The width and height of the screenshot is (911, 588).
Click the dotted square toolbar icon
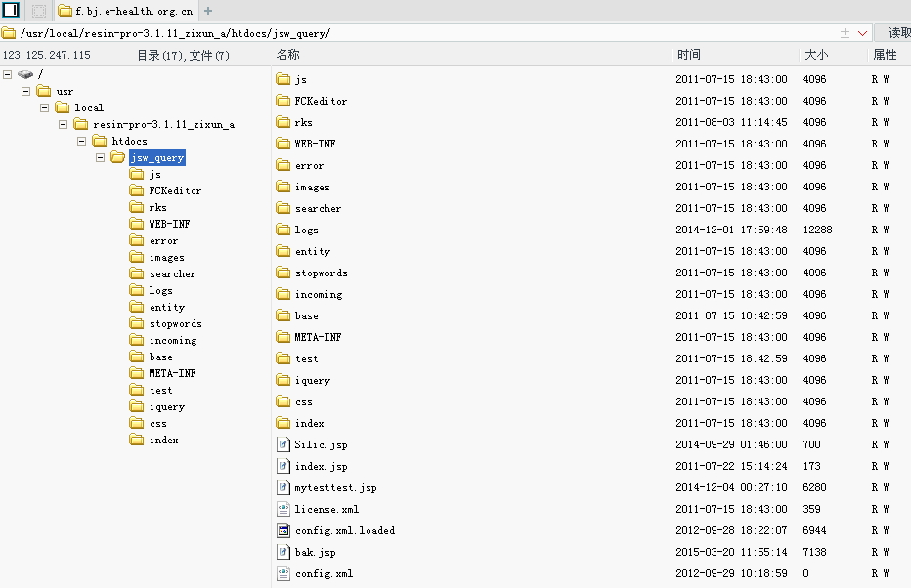click(x=39, y=11)
